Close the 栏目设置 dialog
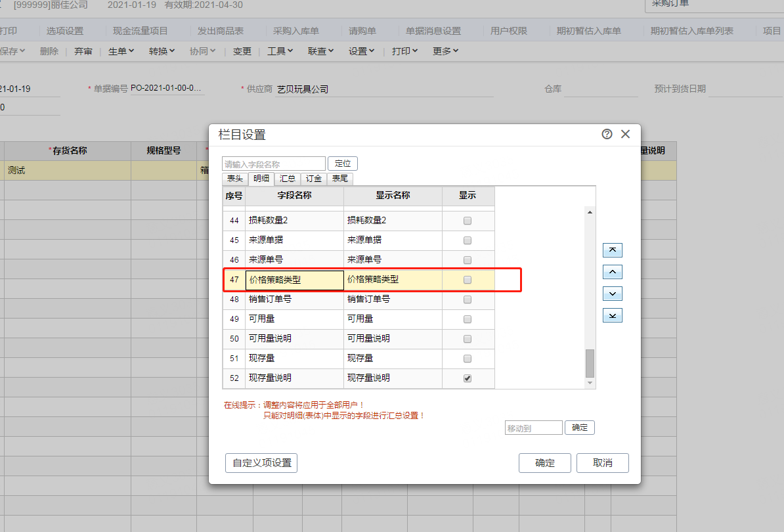784x532 pixels. click(x=625, y=134)
